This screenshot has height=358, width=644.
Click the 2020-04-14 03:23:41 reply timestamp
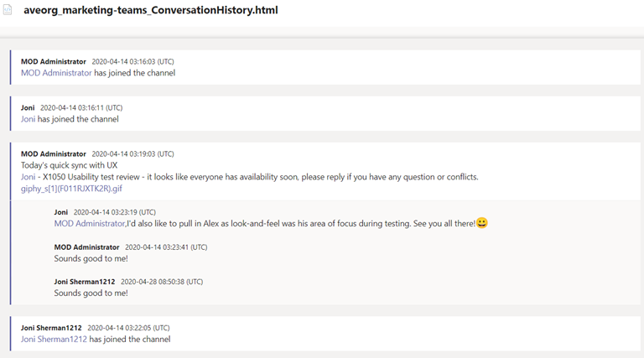point(166,247)
